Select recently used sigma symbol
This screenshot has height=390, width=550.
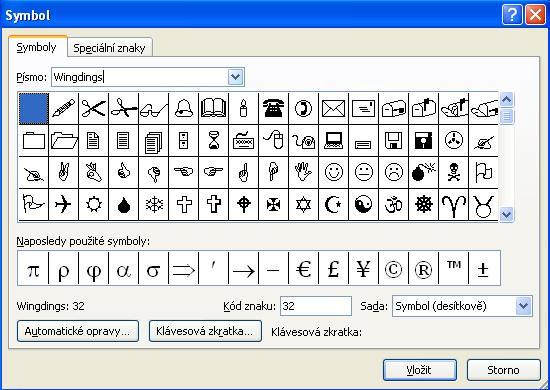click(x=154, y=268)
